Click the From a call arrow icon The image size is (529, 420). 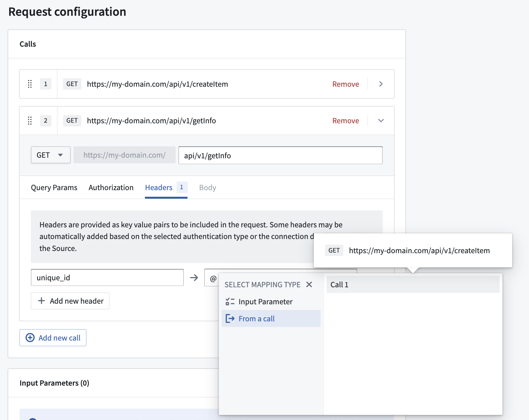pyautogui.click(x=230, y=318)
